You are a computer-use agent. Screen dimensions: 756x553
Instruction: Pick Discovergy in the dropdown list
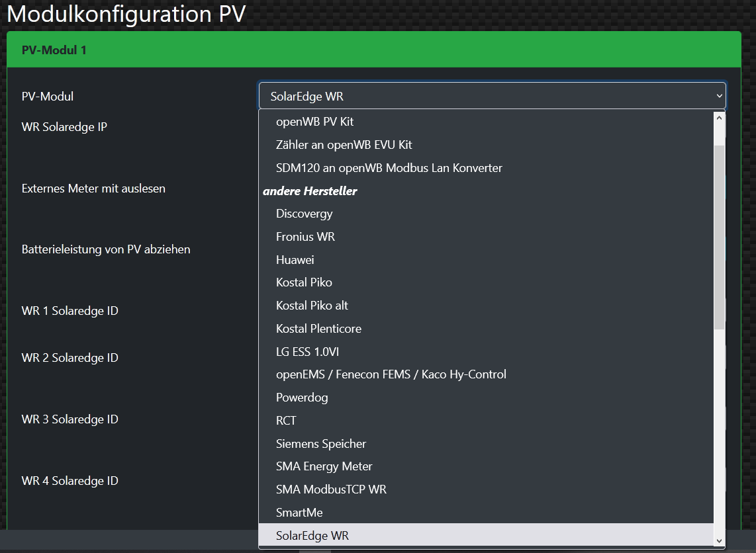pyautogui.click(x=304, y=214)
